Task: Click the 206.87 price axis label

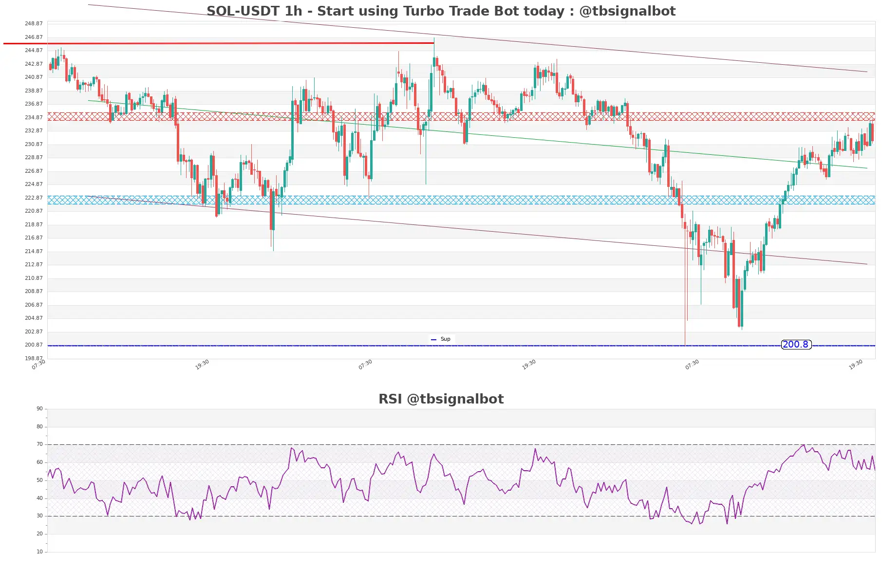Action: pos(34,305)
